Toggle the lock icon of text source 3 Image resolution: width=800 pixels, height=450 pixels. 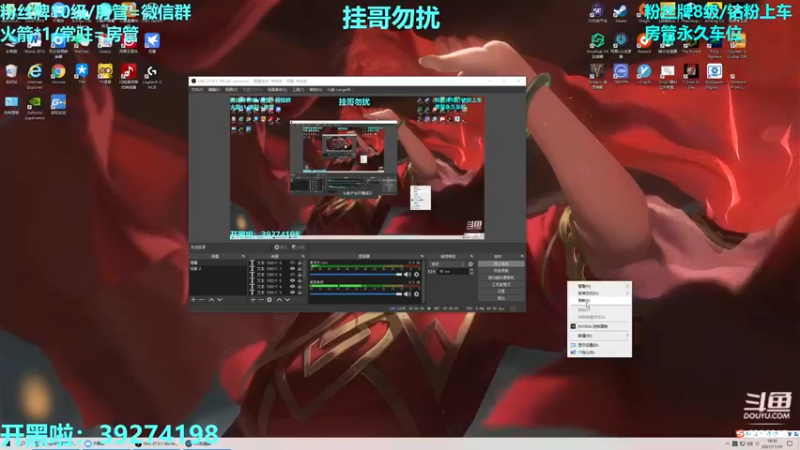click(x=300, y=292)
